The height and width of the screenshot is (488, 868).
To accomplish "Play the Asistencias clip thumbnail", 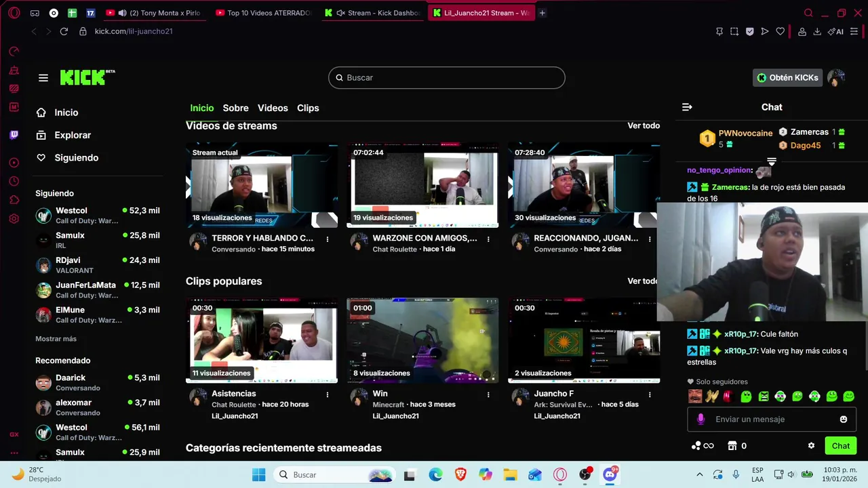I will click(x=262, y=340).
